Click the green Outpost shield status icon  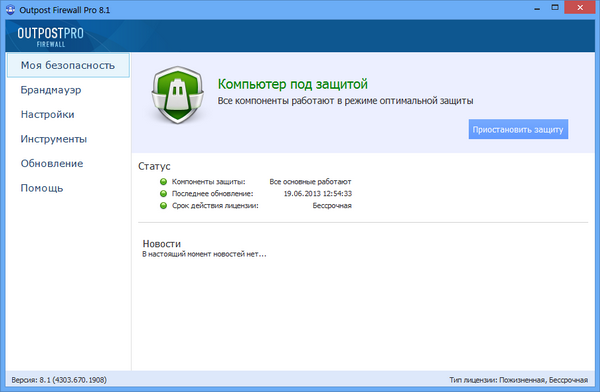pos(177,95)
